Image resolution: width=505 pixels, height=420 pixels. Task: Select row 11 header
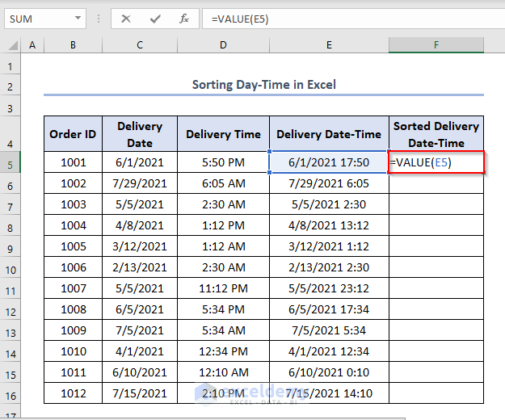pos(11,288)
